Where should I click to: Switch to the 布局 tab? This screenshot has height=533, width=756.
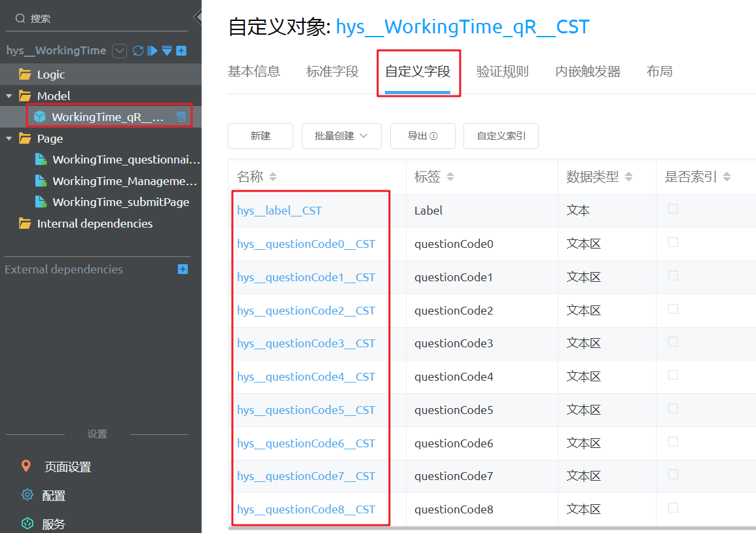[660, 71]
